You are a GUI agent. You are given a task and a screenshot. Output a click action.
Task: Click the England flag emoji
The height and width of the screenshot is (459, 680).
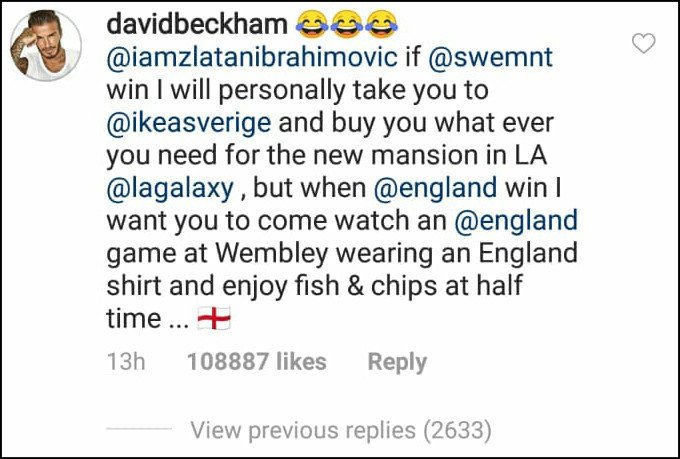click(x=214, y=318)
